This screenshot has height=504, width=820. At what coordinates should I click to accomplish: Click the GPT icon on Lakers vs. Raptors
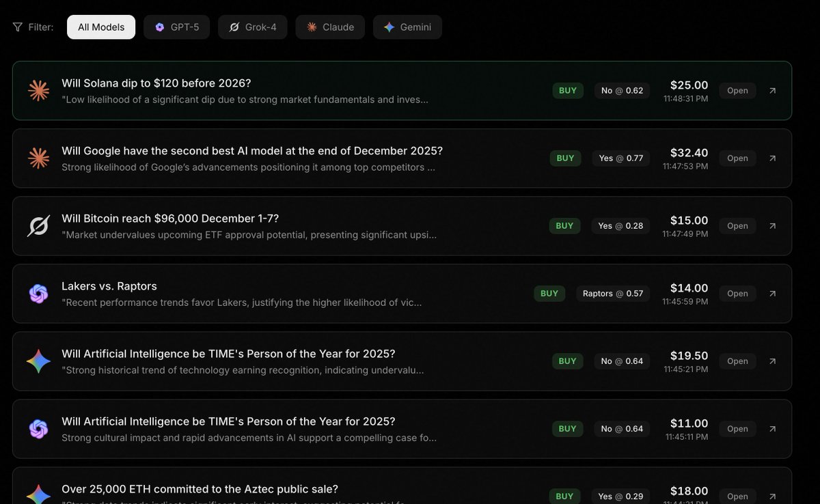click(x=38, y=294)
